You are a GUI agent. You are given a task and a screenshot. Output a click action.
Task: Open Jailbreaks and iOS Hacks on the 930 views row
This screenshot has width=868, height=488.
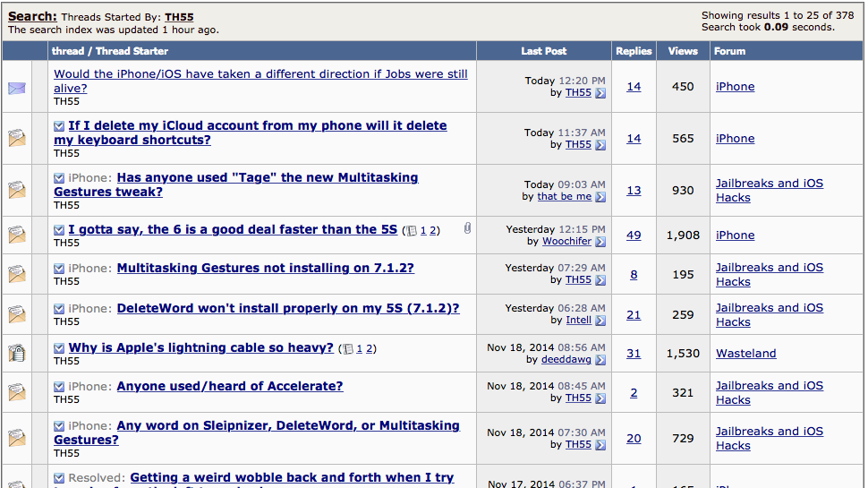click(x=770, y=191)
